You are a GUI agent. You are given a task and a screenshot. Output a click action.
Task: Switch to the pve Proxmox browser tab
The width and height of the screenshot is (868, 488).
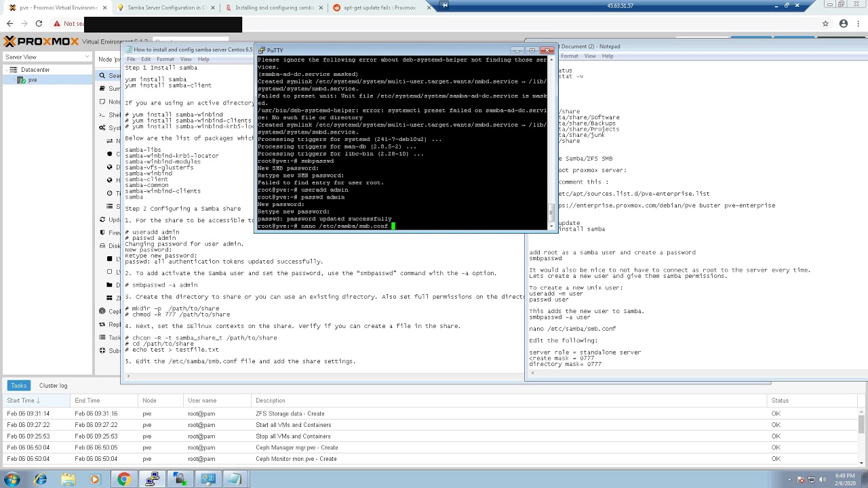53,7
